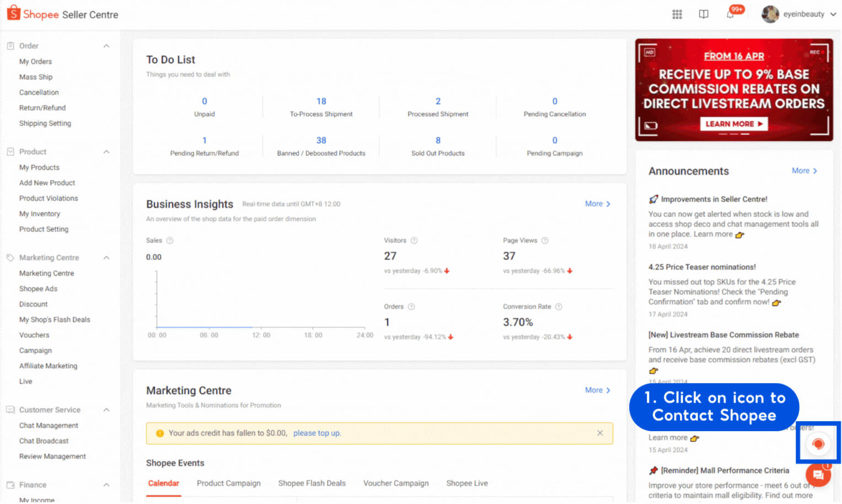Image resolution: width=842 pixels, height=504 pixels.
Task: Open notifications bell with 99+ badge
Action: (730, 14)
